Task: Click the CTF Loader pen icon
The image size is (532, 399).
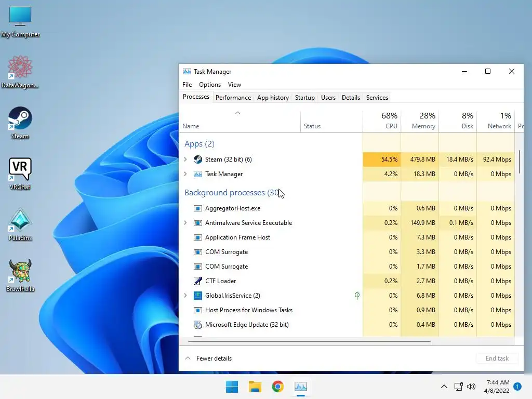Action: (198, 281)
